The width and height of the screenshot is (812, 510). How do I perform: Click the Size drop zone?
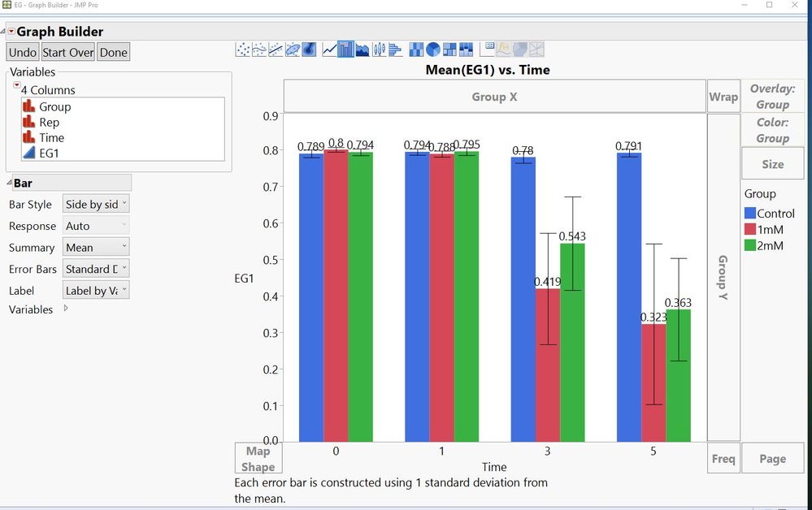[772, 164]
